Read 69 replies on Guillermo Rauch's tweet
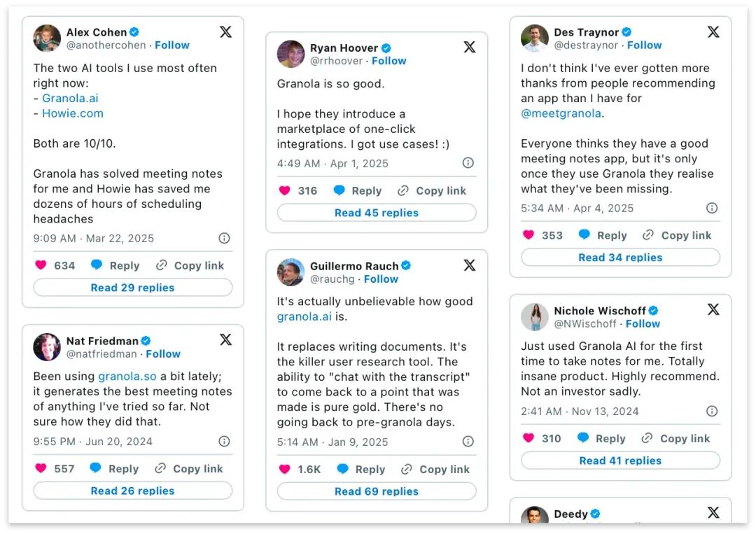756x534 pixels. 377,491
